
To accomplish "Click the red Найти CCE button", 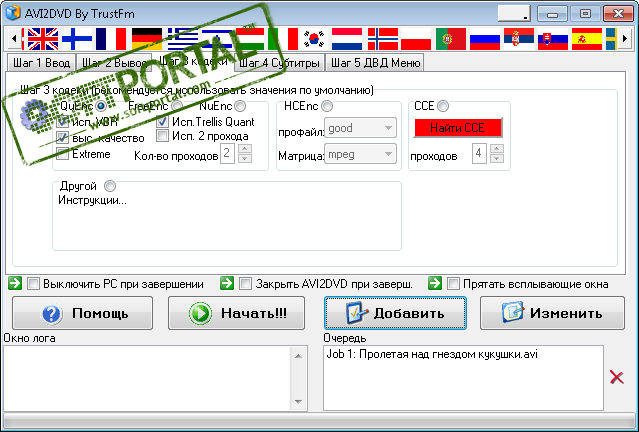I will coord(458,128).
